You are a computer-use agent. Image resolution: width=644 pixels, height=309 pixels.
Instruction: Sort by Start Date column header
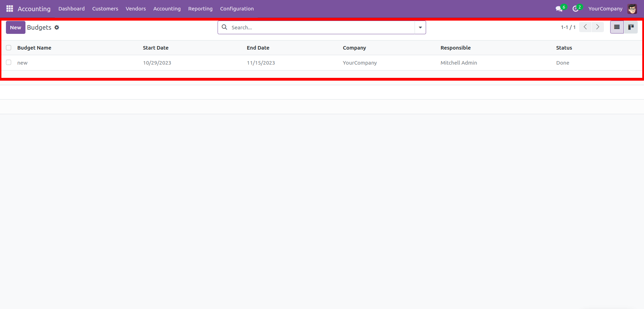tap(156, 48)
